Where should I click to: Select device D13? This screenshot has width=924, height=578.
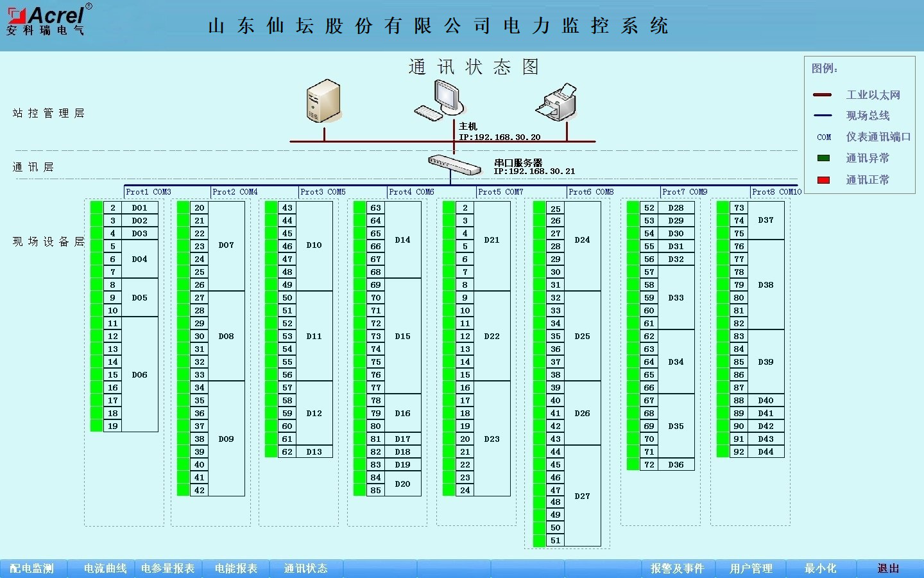coord(314,452)
